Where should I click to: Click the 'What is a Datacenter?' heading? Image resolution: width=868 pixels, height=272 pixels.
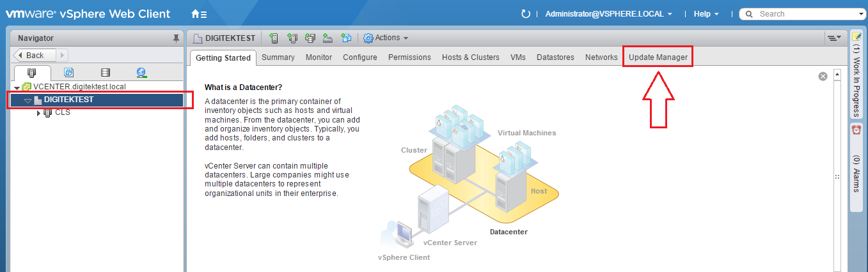(x=243, y=87)
